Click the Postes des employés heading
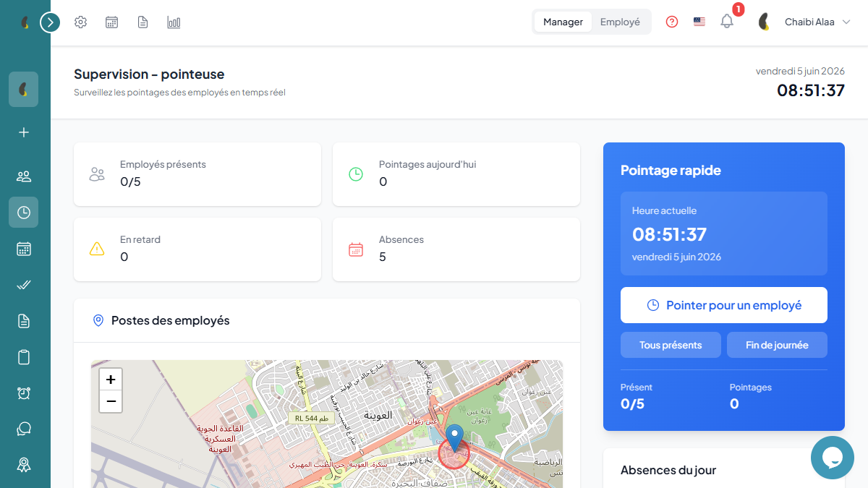 point(171,320)
